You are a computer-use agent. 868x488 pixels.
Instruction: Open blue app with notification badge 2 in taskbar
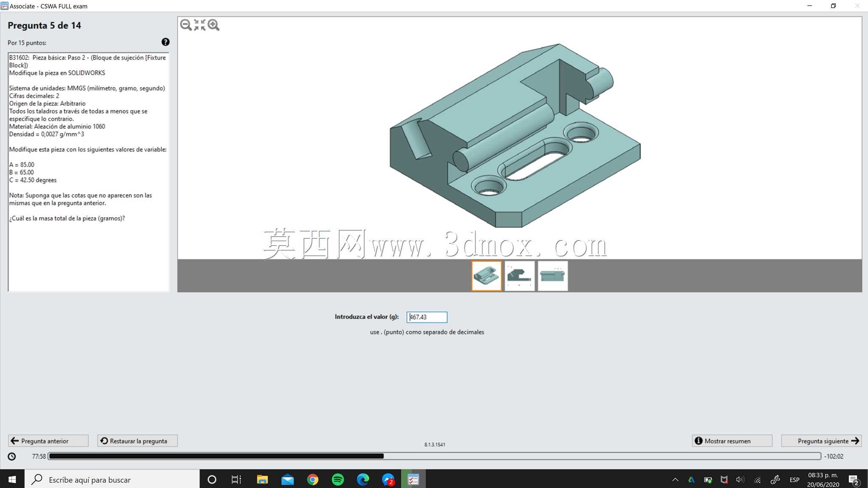pyautogui.click(x=388, y=479)
